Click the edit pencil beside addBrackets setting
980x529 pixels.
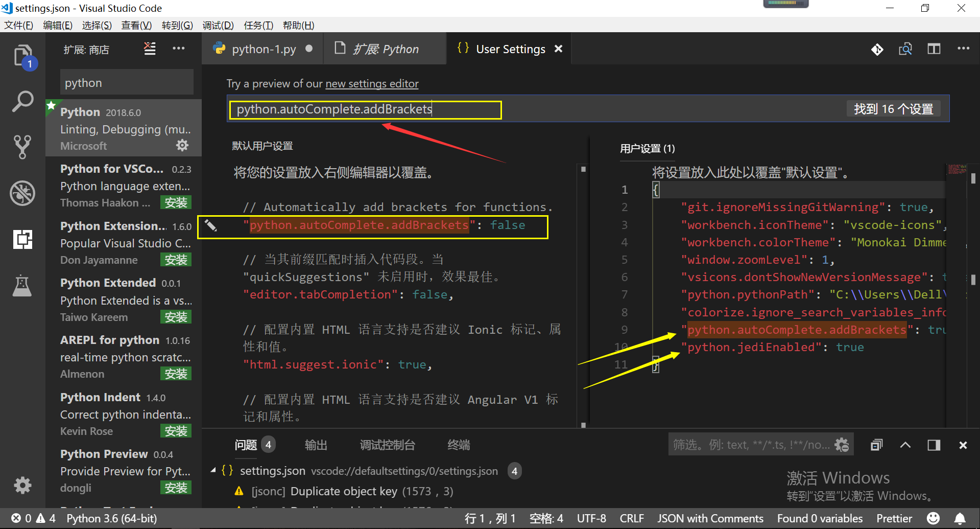(x=211, y=225)
